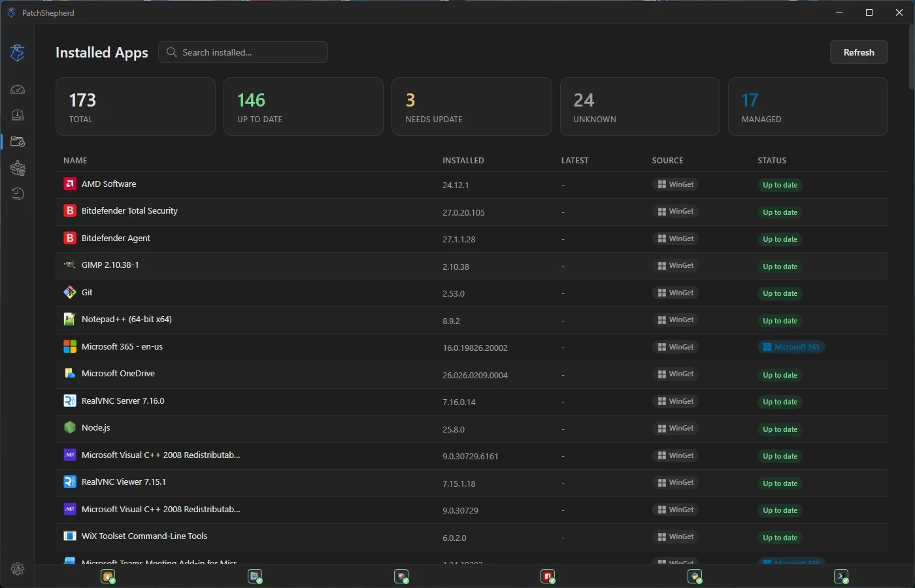Select the 146 Up To Date card
Viewport: 915px width, 588px height.
tap(303, 106)
